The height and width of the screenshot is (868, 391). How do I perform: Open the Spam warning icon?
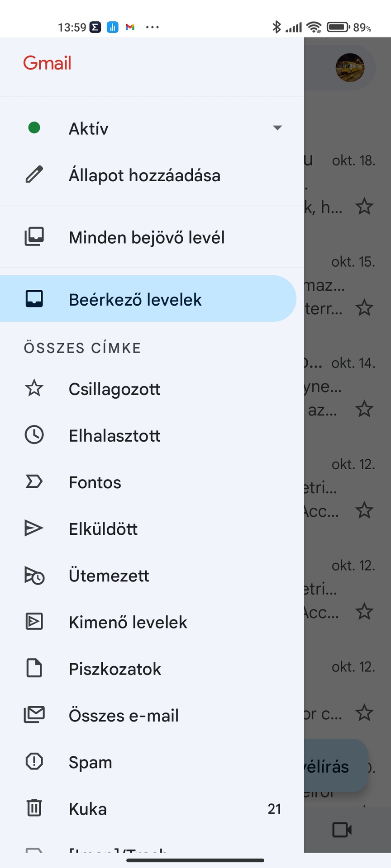point(34,761)
